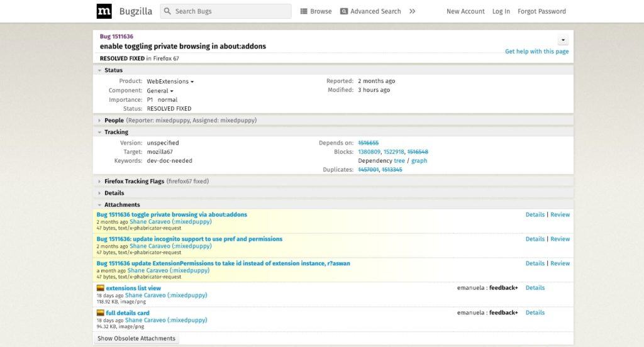Open the General component dropdown
The height and width of the screenshot is (347, 644).
160,91
